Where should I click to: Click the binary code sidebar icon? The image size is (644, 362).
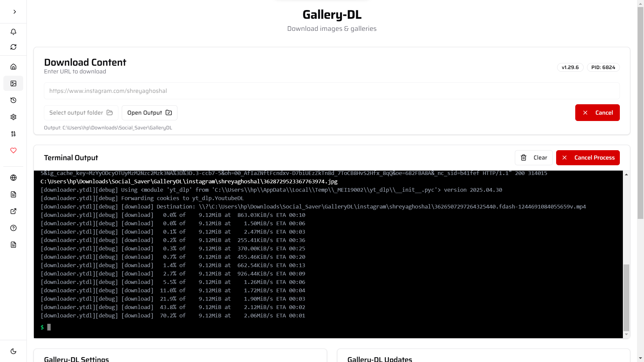pos(13,134)
